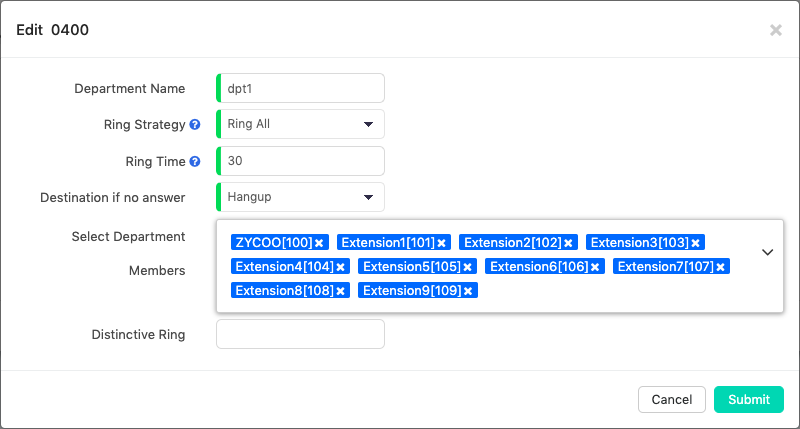800x429 pixels.
Task: Show Ring Strategy help tooltip icon
Action: pos(195,125)
